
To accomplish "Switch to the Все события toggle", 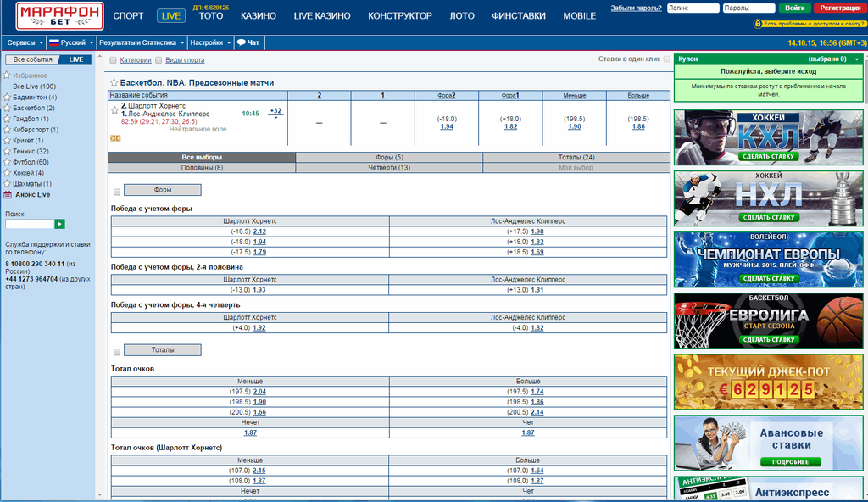I will click(x=33, y=59).
